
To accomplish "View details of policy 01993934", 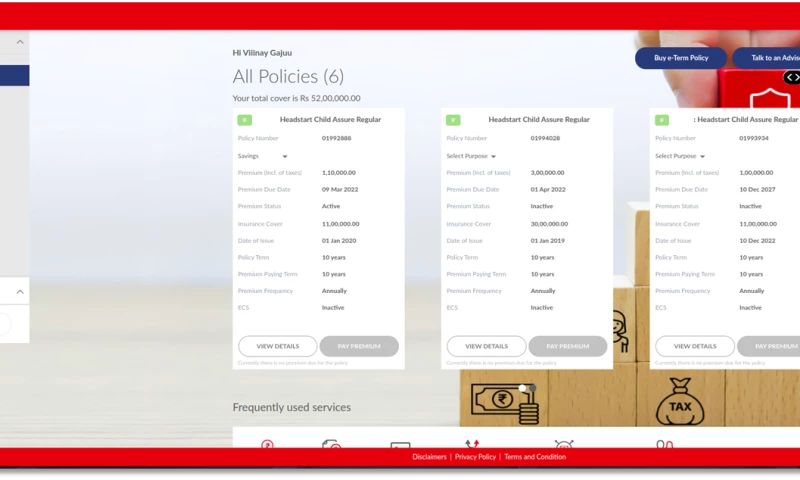I will [695, 346].
